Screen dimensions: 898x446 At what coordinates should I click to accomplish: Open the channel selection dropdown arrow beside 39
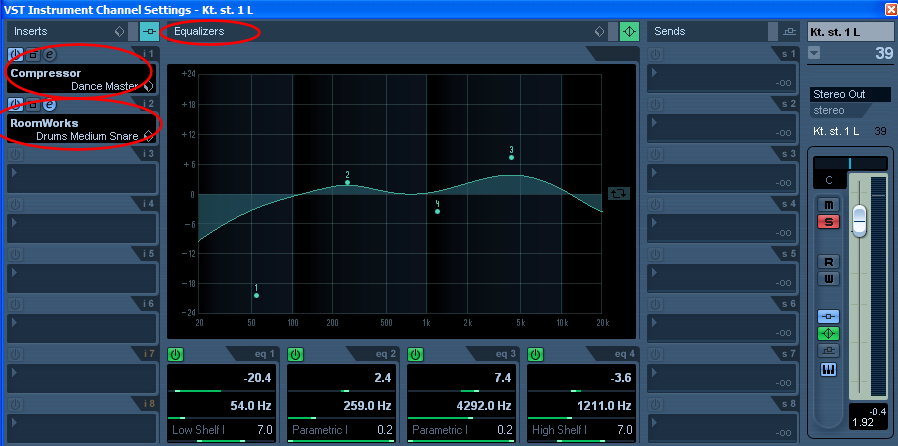[814, 53]
